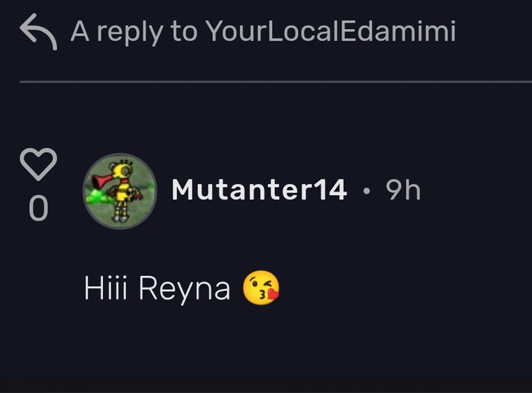Open Mutanter14's profile avatar
532x393 pixels.
(120, 191)
